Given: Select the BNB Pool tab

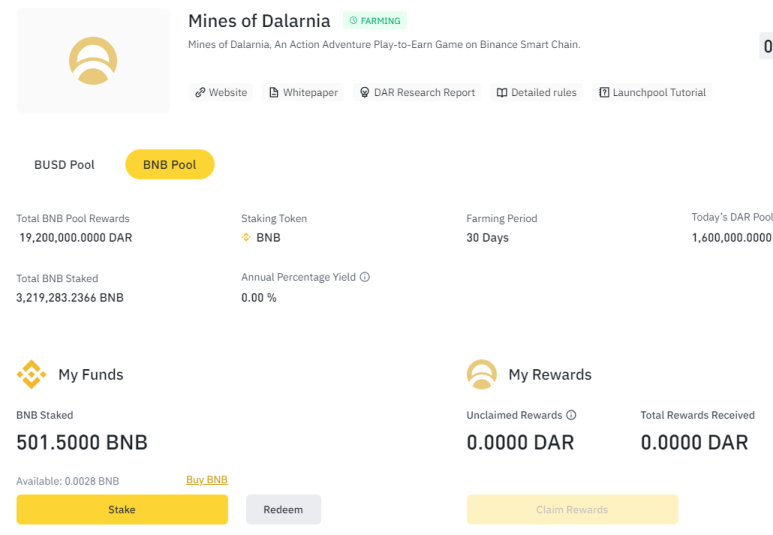Looking at the screenshot, I should point(169,164).
